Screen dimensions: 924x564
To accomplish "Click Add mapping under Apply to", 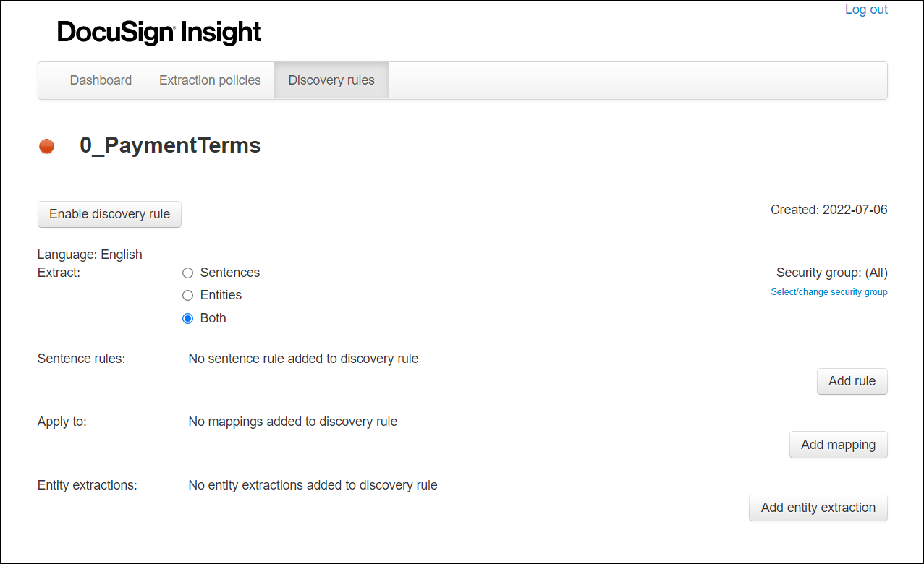I will [x=838, y=445].
